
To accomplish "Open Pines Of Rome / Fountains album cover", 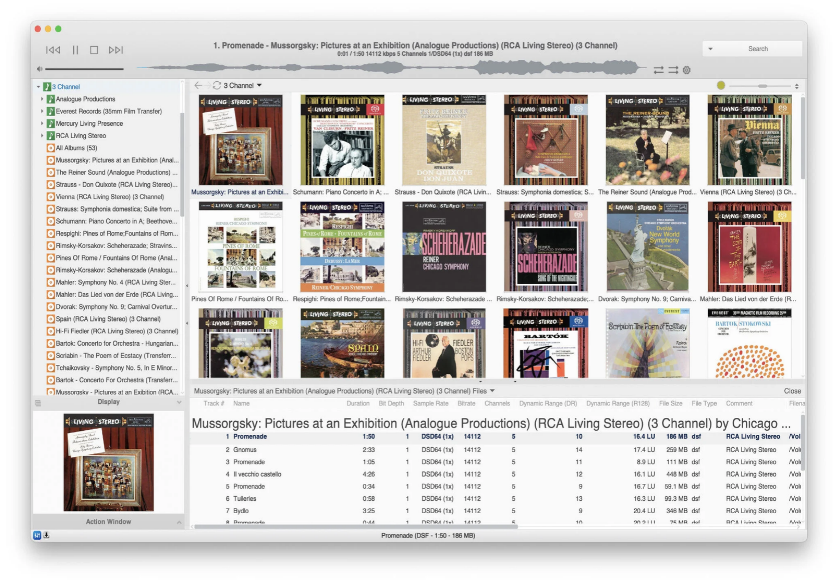I will [x=240, y=246].
